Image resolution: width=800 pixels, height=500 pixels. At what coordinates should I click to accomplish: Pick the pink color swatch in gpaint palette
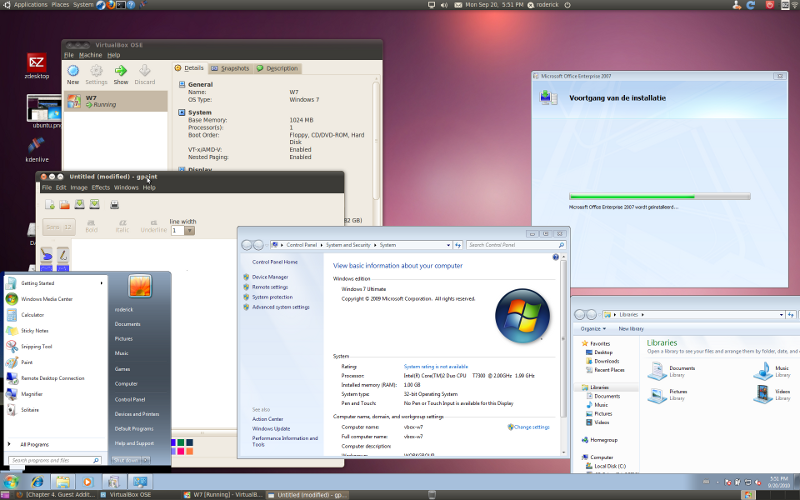click(x=181, y=451)
